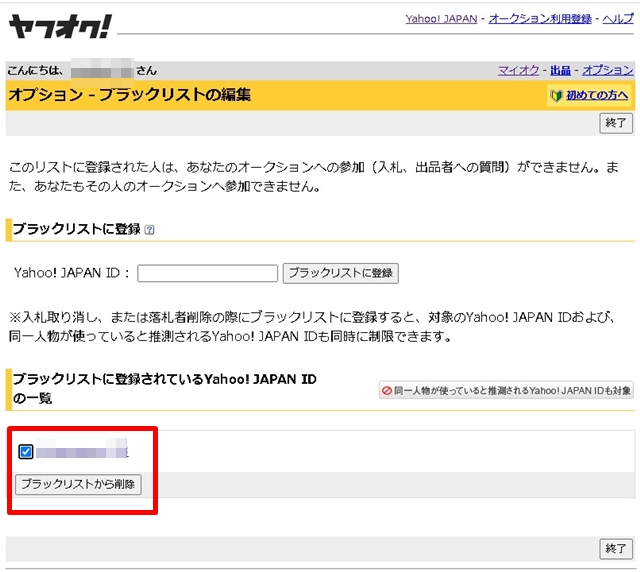Click the beginner leaf icon
Image resolution: width=640 pixels, height=572 pixels.
tap(556, 96)
